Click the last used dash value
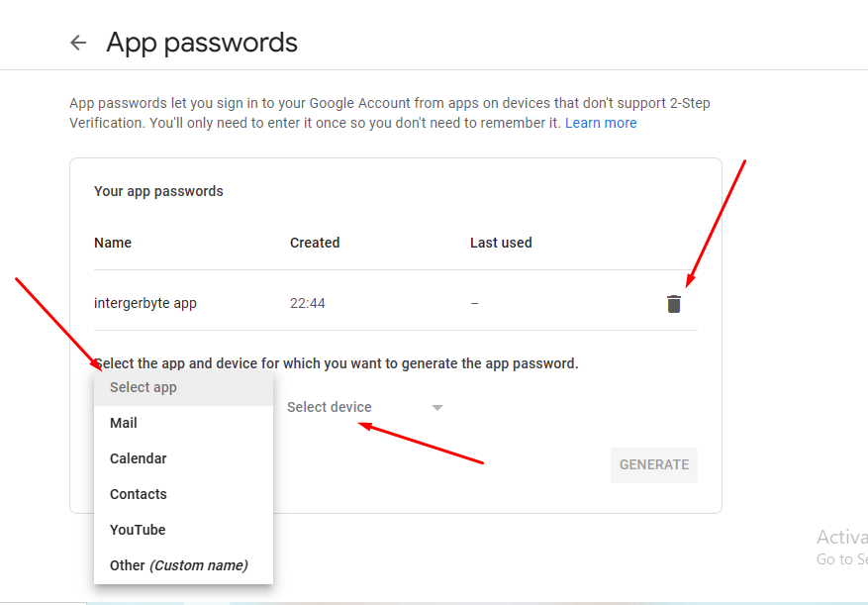The height and width of the screenshot is (605, 868). pyautogui.click(x=474, y=304)
